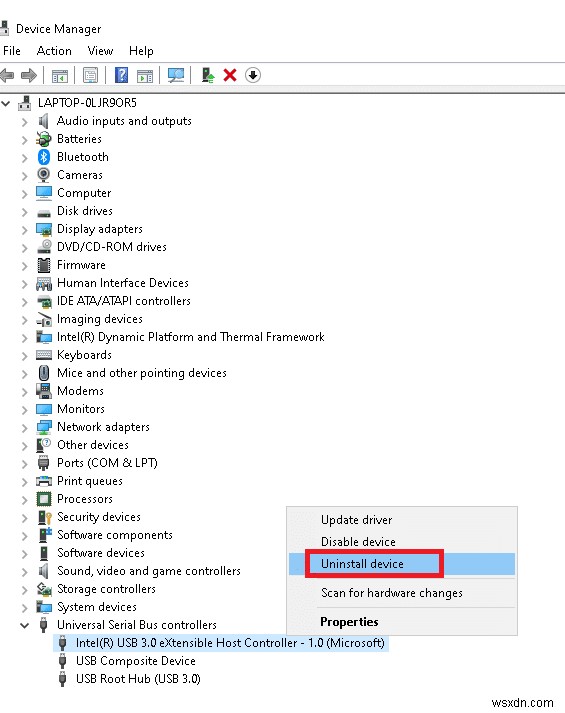Viewport: 565px width, 713px height.
Task: Expand the Imaging devices category
Action: point(25,320)
